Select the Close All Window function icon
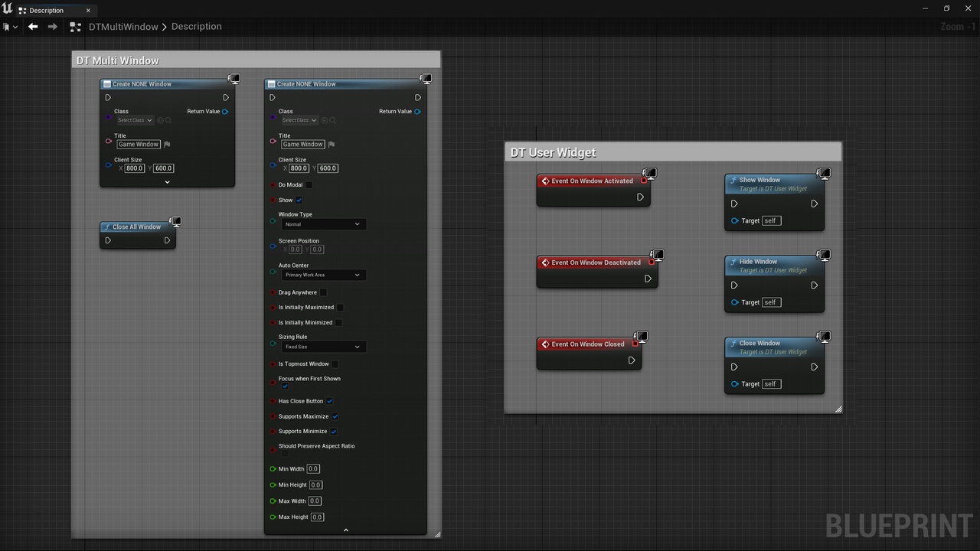Screen dimensions: 980x551 pyautogui.click(x=107, y=227)
